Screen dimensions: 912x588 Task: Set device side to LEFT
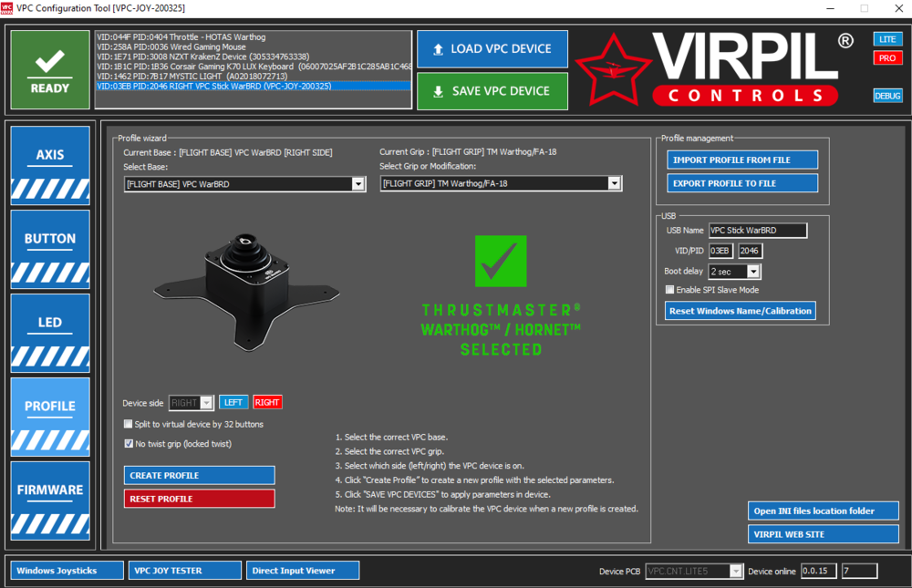(233, 402)
